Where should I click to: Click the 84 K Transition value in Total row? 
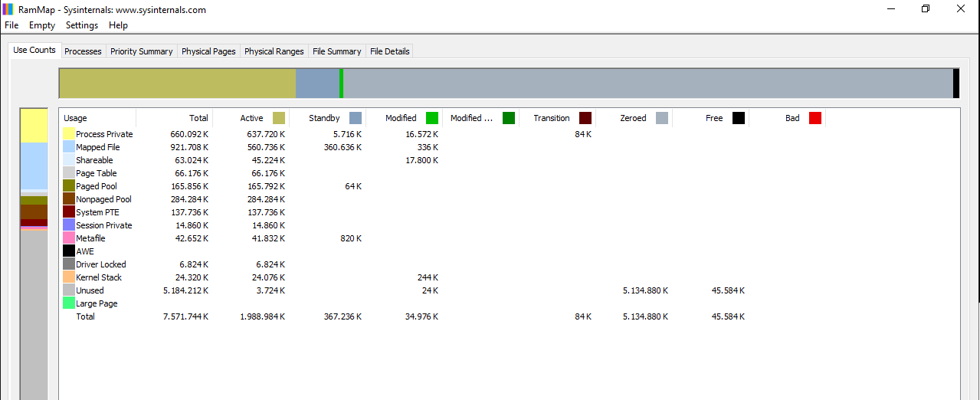(583, 316)
